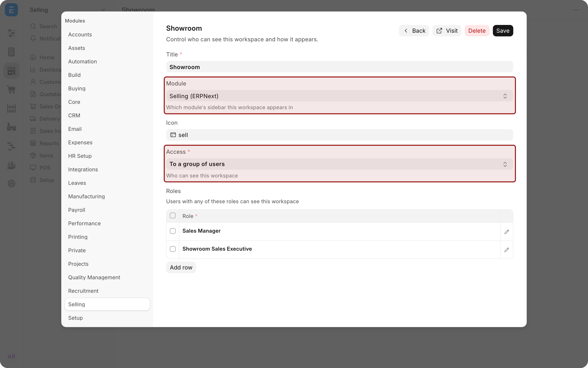Select Performance in the Modules list
The image size is (588, 368).
click(x=107, y=223)
